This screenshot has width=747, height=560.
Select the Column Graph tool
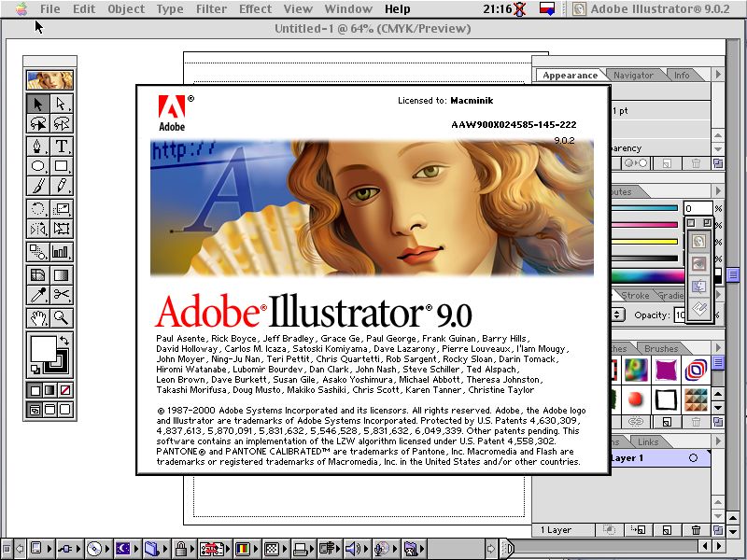[62, 251]
